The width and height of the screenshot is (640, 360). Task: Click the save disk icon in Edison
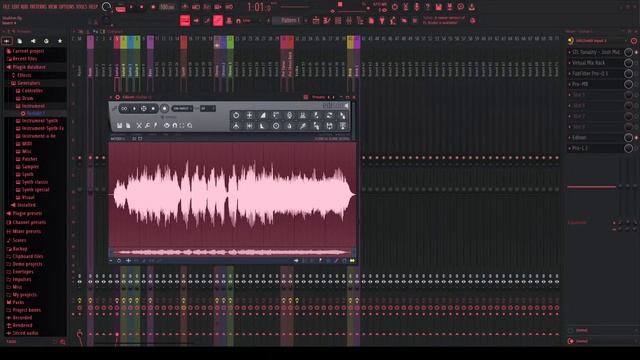click(x=120, y=126)
